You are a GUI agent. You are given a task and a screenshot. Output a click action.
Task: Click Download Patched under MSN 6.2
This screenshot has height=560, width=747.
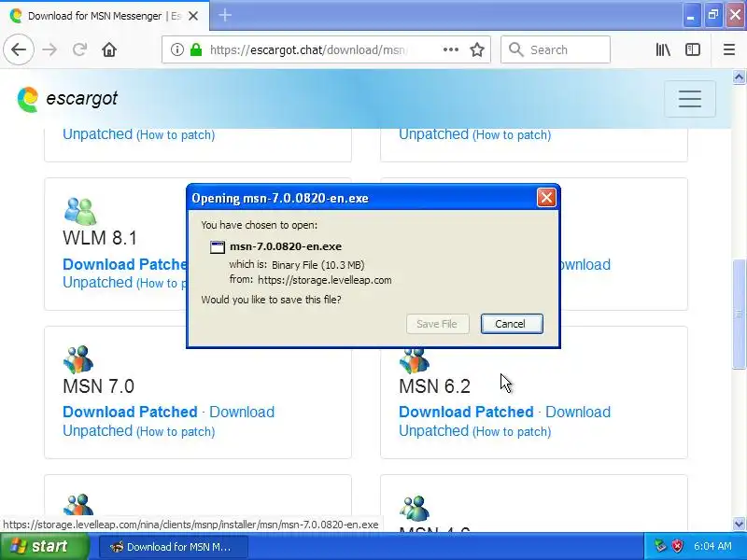tap(466, 412)
